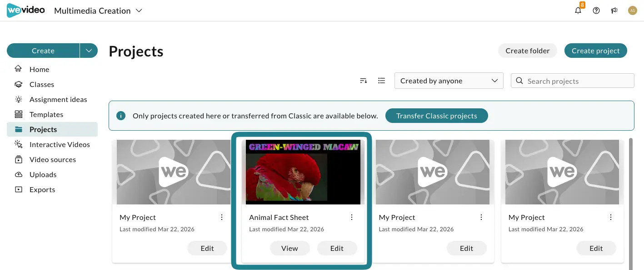
Task: Click Edit on Animal Fact Sheet
Action: pyautogui.click(x=337, y=248)
